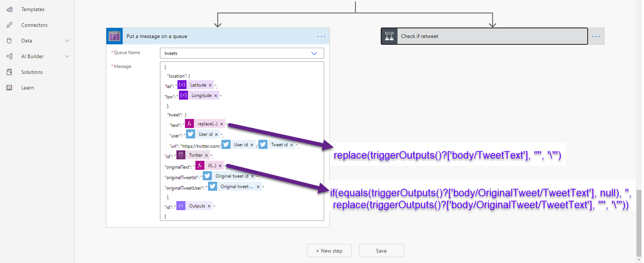Click the database icon on Twitter token

tap(181, 155)
